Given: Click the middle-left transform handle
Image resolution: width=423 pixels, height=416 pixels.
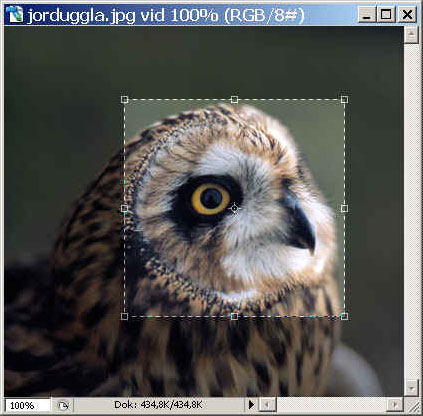Looking at the screenshot, I should pos(124,208).
